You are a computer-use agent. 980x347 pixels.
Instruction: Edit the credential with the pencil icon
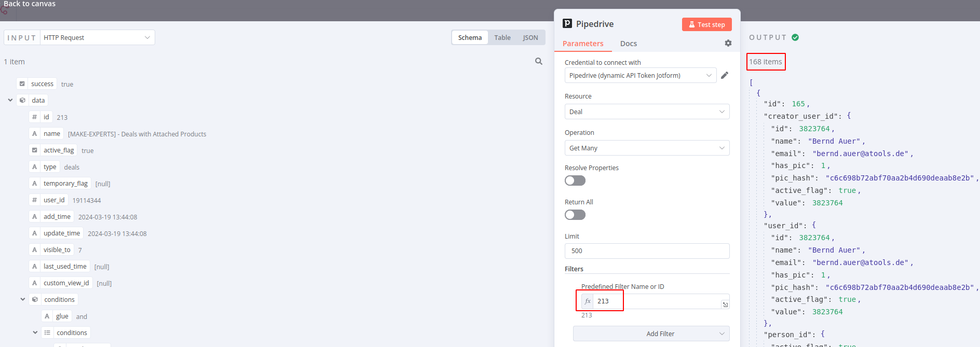coord(725,75)
